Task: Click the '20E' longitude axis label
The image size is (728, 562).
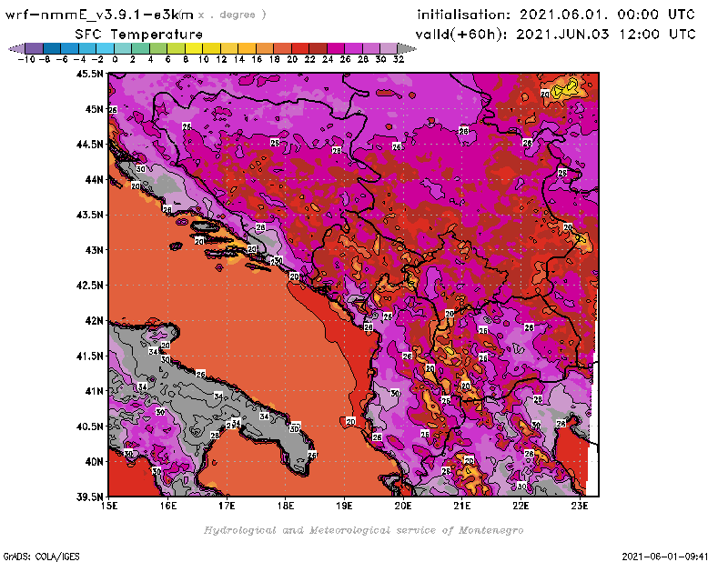Action: (x=403, y=506)
